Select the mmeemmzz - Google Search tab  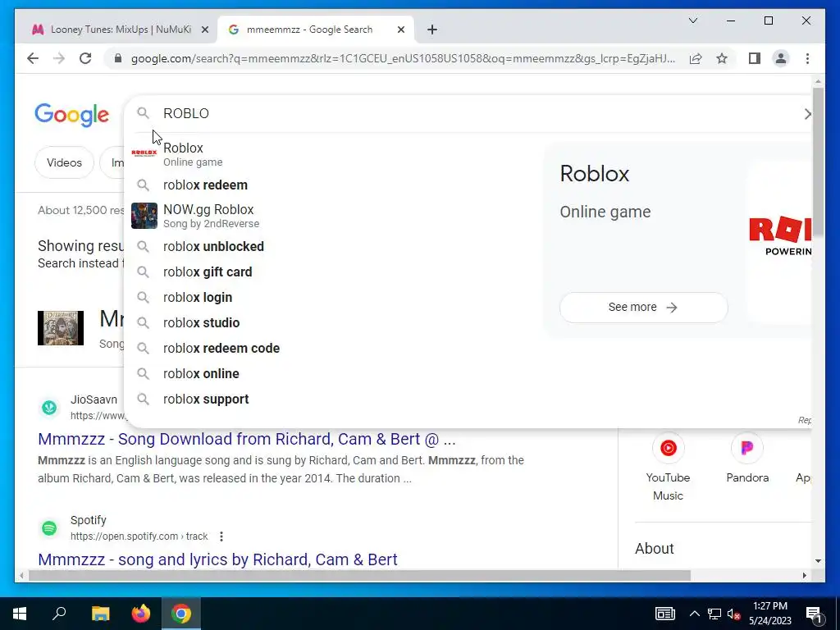click(316, 30)
